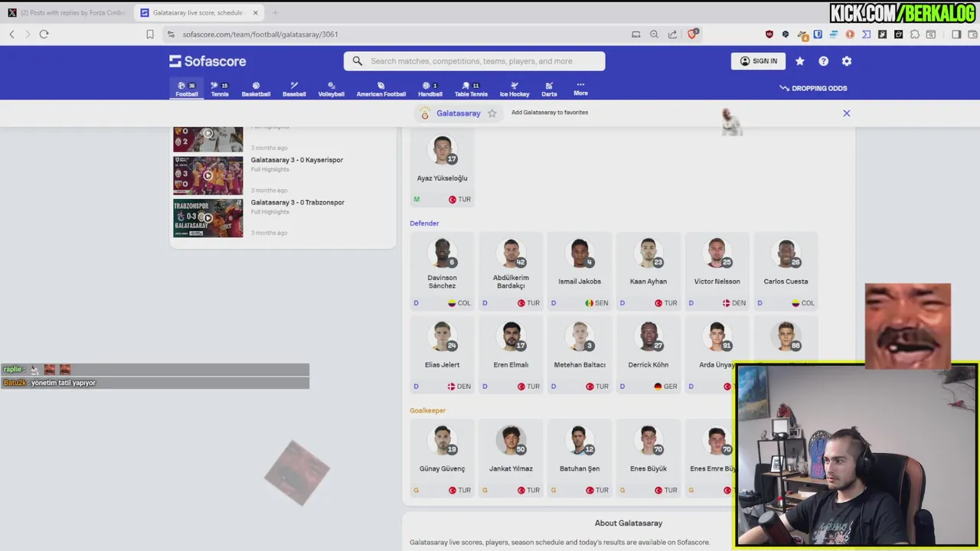Open the extensions puzzle piece menu
This screenshot has height=551, width=980.
[915, 34]
